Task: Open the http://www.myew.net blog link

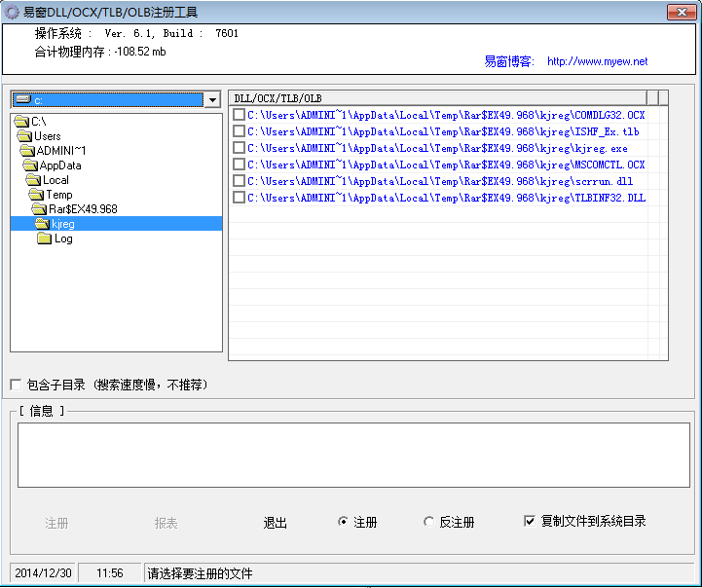Action: pyautogui.click(x=597, y=61)
